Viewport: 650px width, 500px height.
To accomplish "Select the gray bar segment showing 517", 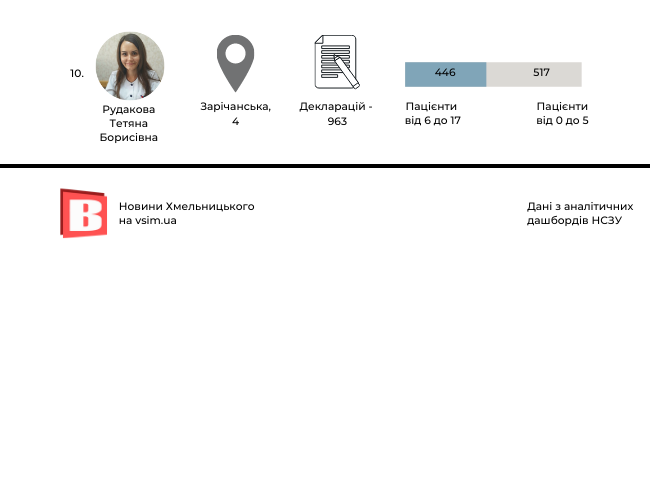I will point(534,74).
